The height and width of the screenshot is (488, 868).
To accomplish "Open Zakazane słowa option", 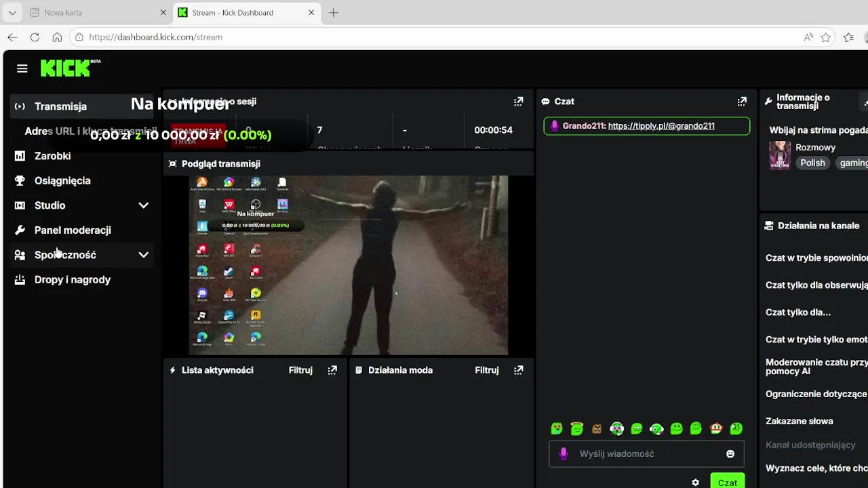I will pos(800,421).
